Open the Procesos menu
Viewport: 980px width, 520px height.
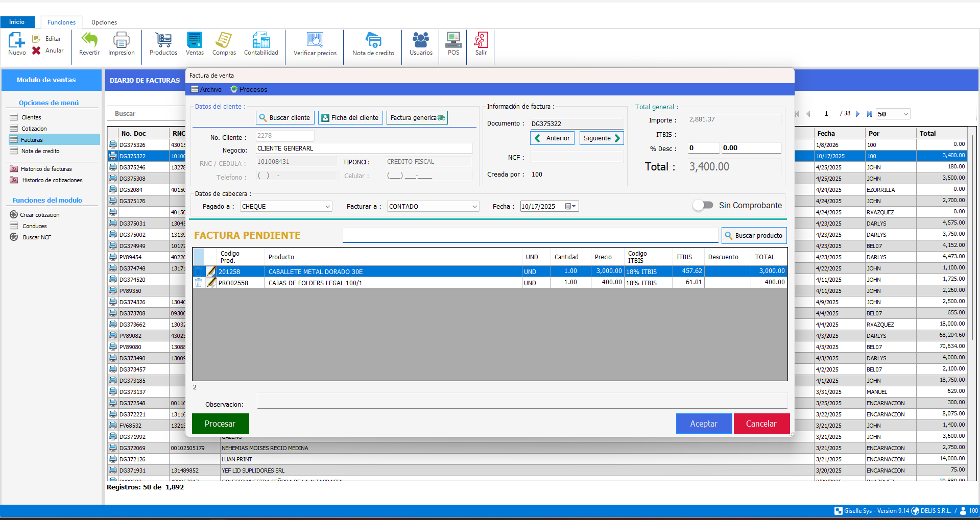(249, 89)
